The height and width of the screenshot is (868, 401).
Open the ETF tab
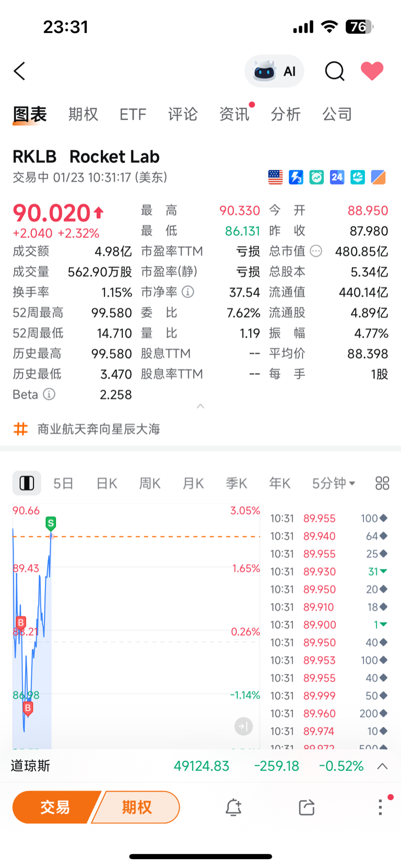(133, 114)
